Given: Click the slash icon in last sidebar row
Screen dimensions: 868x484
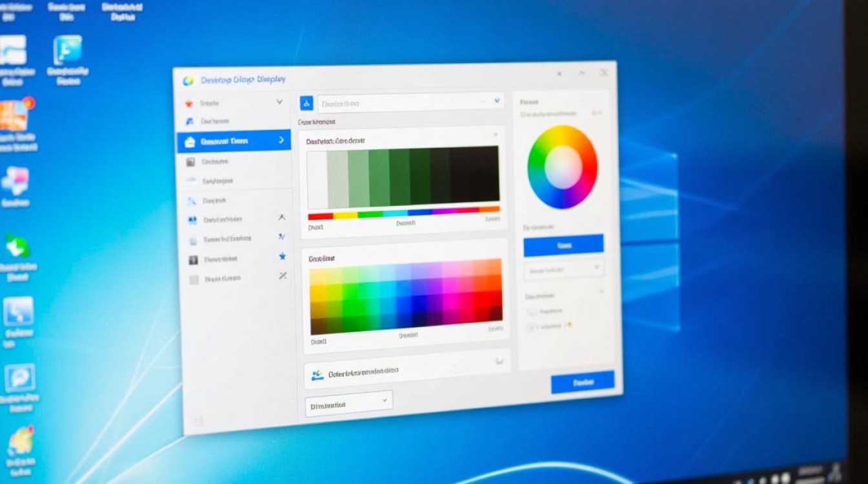Looking at the screenshot, I should pos(282,276).
